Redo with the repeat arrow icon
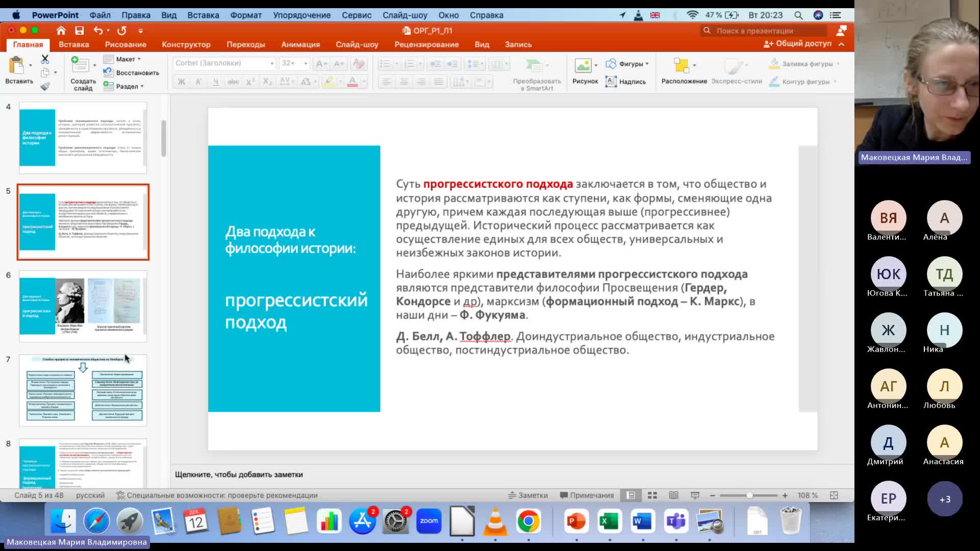 point(121,30)
